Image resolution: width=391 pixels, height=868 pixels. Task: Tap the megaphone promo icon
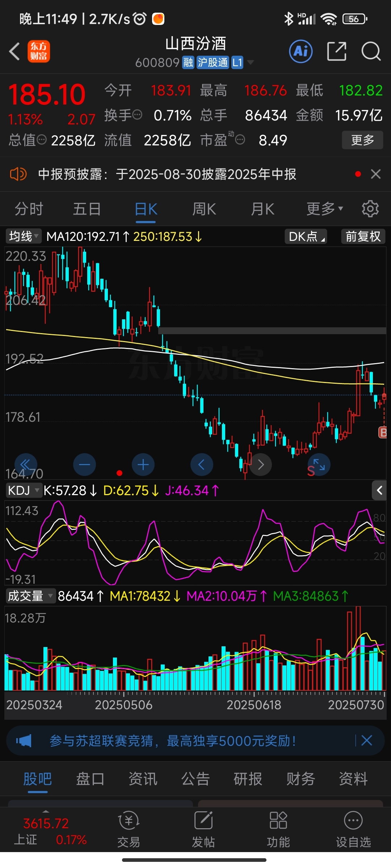pos(24,741)
